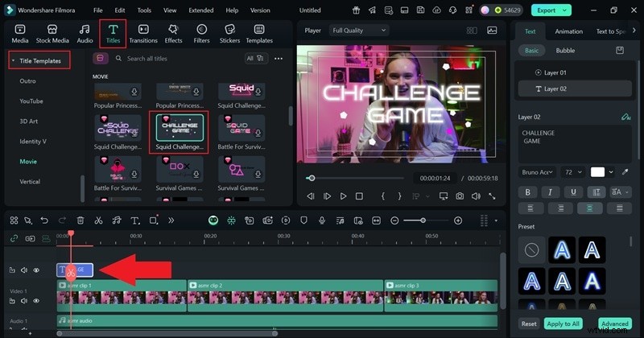Open the File menu
This screenshot has height=338, width=644.
(97, 10)
